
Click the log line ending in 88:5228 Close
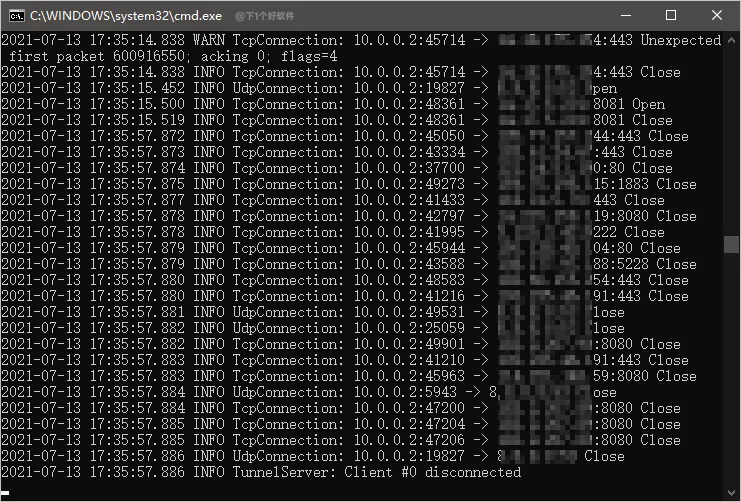[x=349, y=264]
